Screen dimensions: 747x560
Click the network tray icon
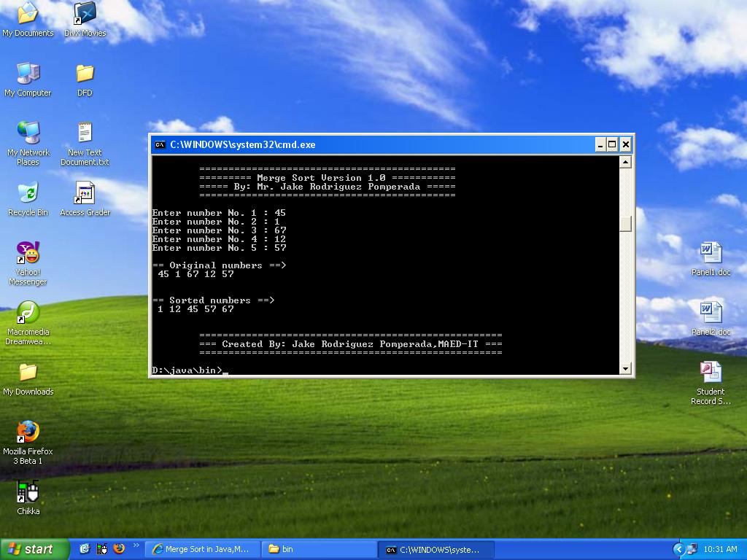pos(692,549)
